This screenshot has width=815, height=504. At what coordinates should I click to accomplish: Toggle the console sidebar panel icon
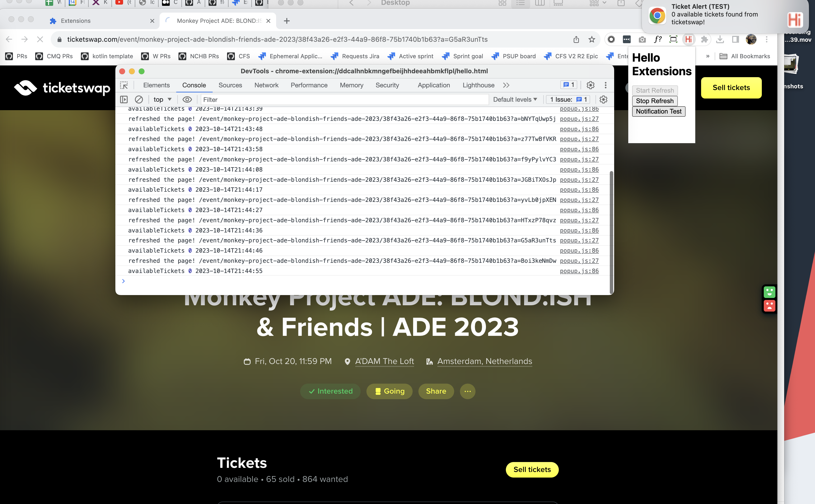point(124,99)
